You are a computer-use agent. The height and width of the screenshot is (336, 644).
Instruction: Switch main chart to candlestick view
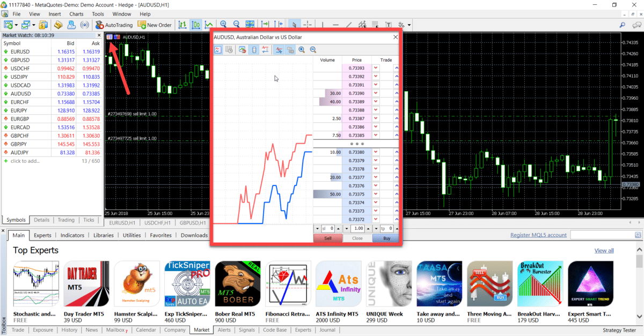196,25
